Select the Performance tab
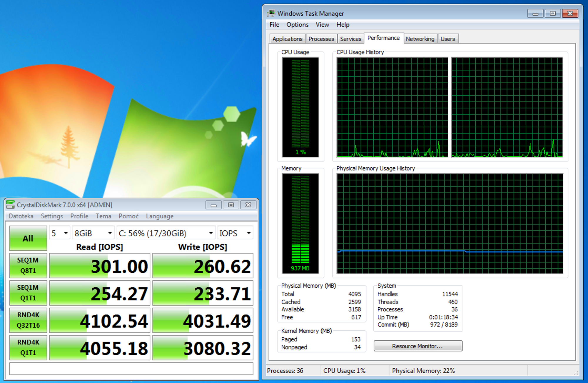 tap(384, 38)
